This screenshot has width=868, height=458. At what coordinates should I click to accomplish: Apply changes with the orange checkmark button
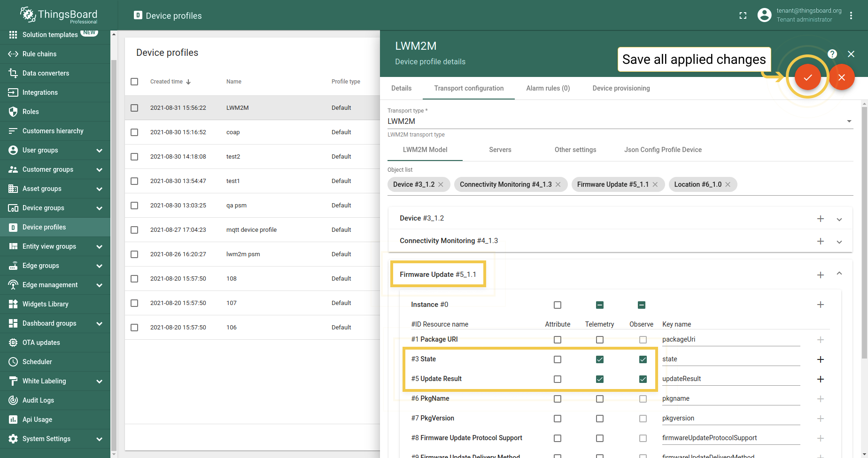coord(807,77)
